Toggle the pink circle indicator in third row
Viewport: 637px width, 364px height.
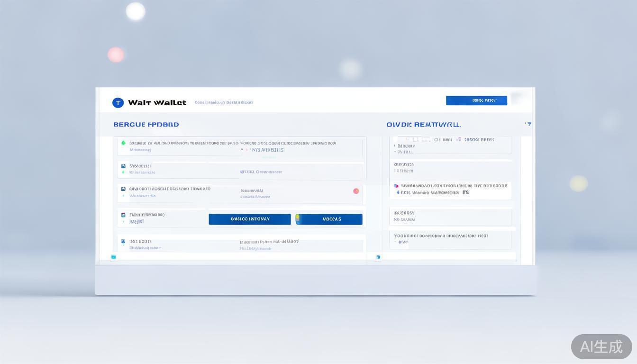[356, 191]
